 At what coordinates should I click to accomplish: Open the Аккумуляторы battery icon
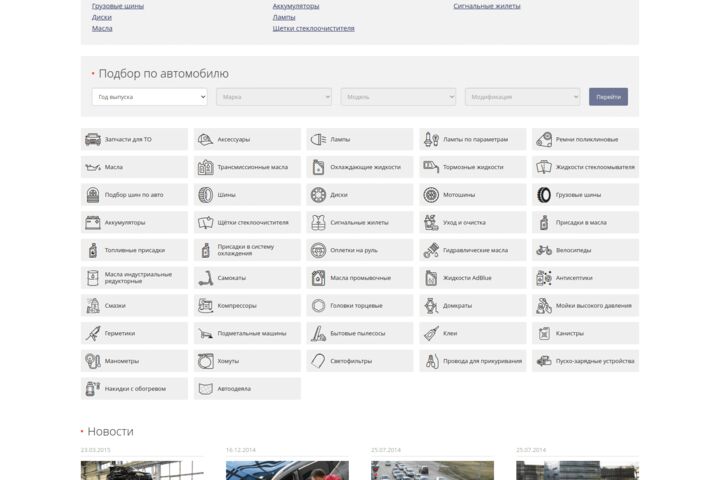[x=93, y=222]
